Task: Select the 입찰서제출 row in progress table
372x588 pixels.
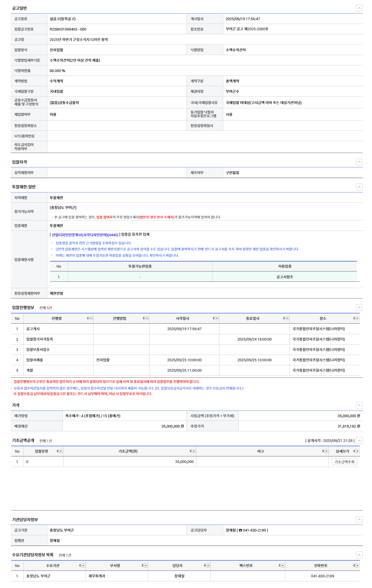Action: (x=35, y=360)
